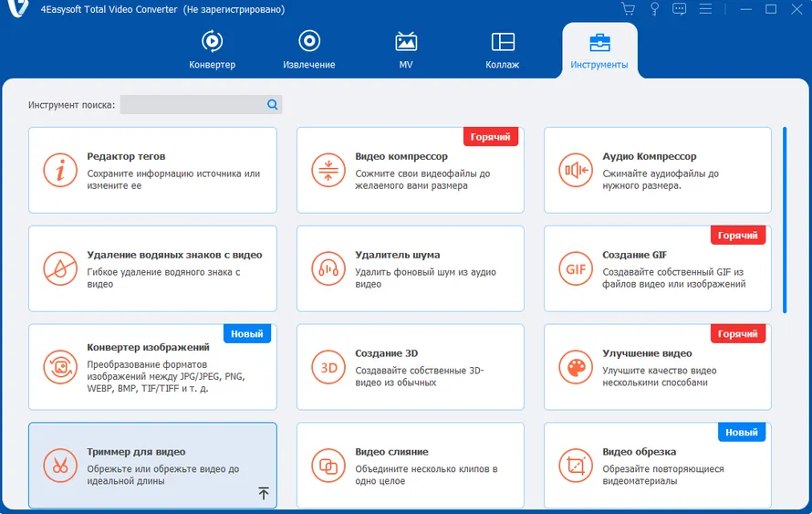812x514 pixels.
Task: Click description 'Создавайте собственный GIF из файлов видео или изображений'
Action: (x=673, y=278)
